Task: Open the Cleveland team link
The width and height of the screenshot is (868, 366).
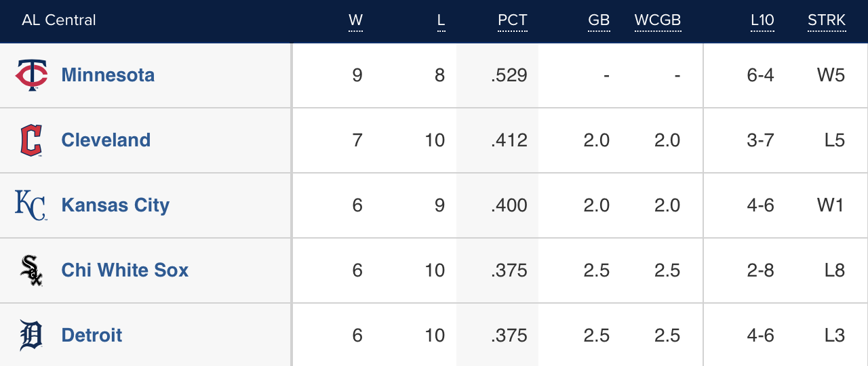Action: [106, 140]
